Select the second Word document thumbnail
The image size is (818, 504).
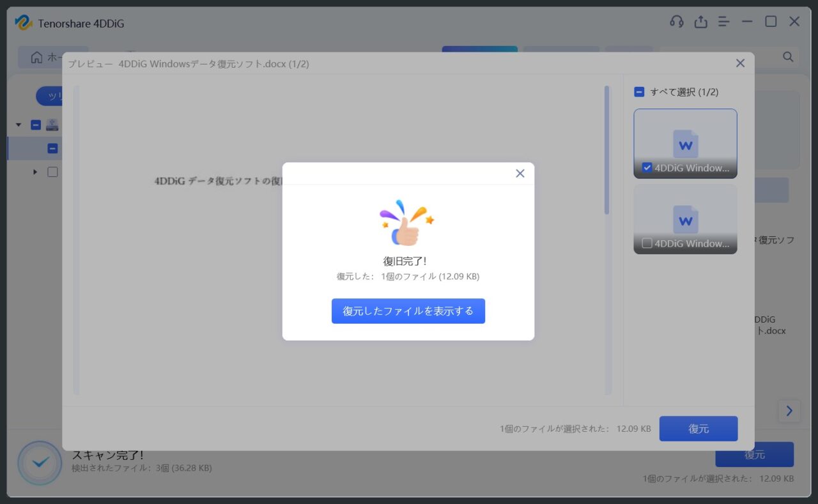tap(685, 219)
